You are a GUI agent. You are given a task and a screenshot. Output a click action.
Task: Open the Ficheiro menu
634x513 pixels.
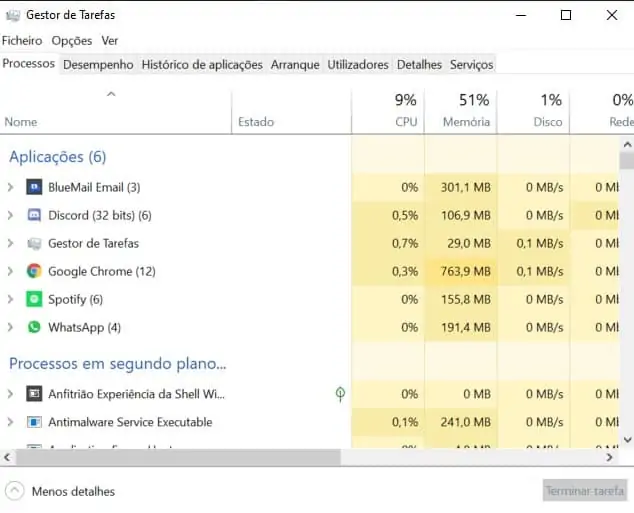(x=22, y=41)
